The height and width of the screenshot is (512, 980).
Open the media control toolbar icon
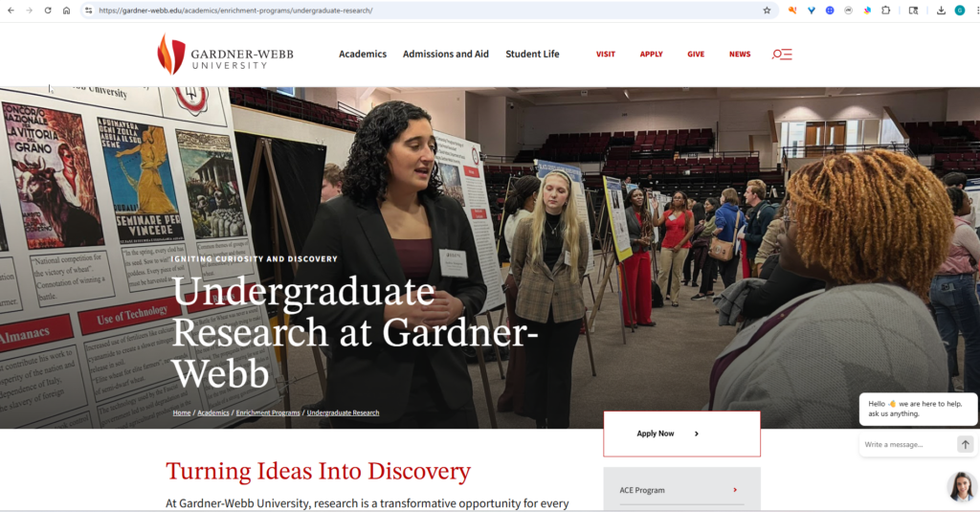tap(913, 11)
